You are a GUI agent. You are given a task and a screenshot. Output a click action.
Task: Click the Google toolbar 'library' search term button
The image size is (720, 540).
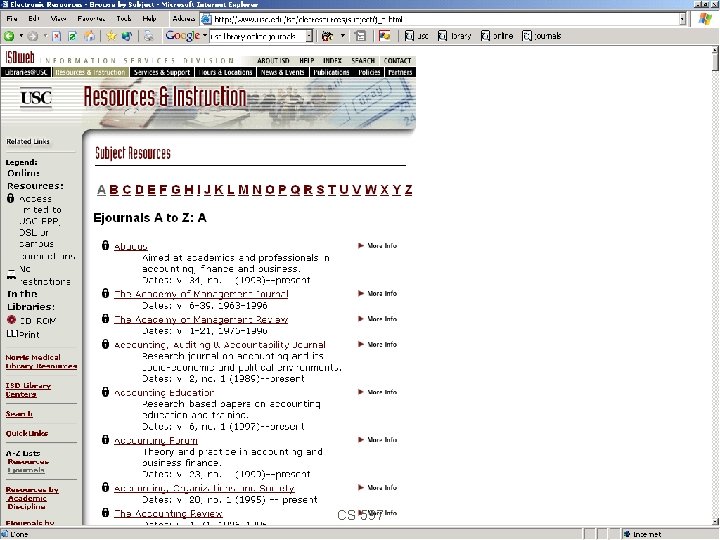455,36
